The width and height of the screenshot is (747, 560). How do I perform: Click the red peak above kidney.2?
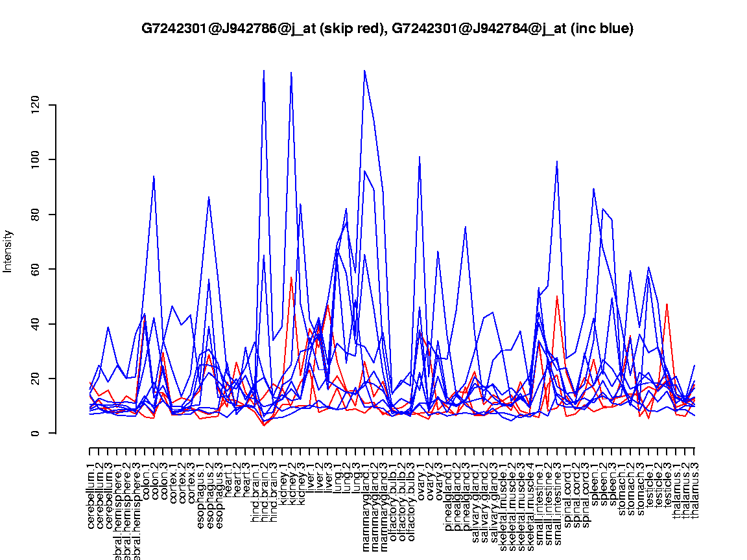click(292, 277)
